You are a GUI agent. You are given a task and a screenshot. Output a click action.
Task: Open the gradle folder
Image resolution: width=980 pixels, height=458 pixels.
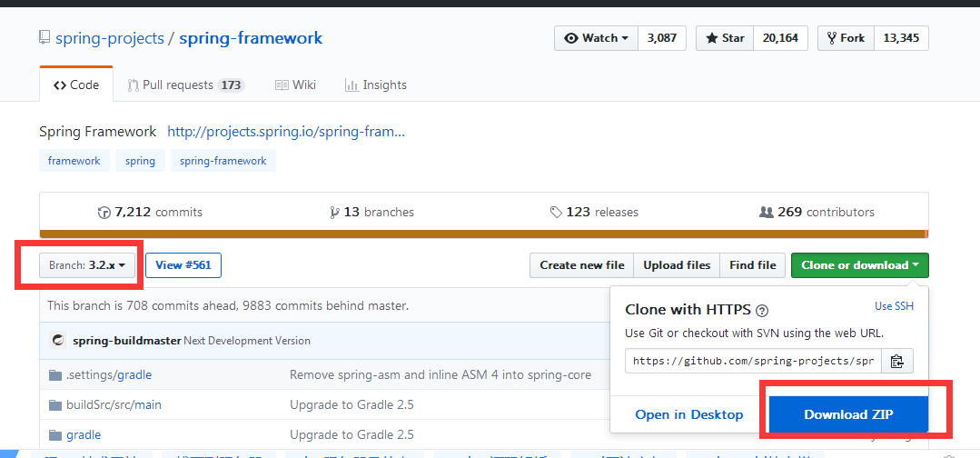pos(84,434)
